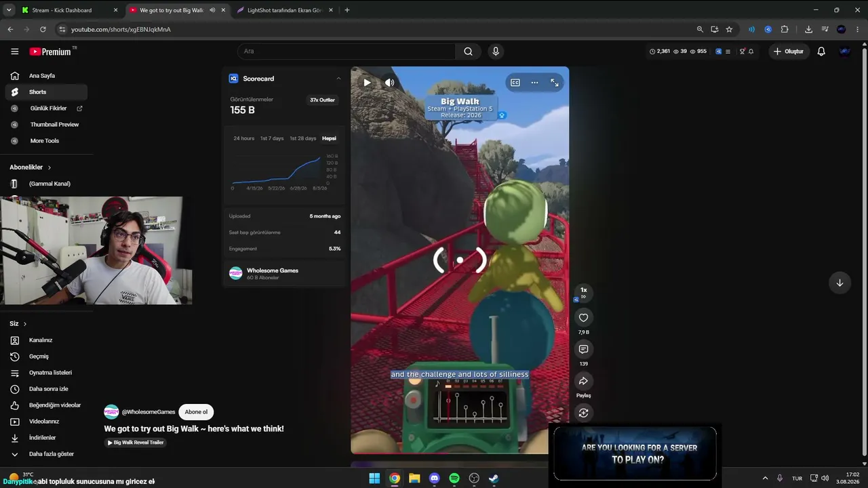Go back in browser history
The width and height of the screenshot is (868, 488).
[x=10, y=29]
